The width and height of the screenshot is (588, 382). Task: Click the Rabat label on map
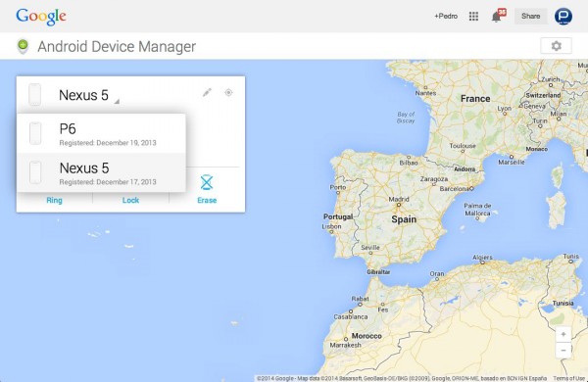(x=360, y=299)
